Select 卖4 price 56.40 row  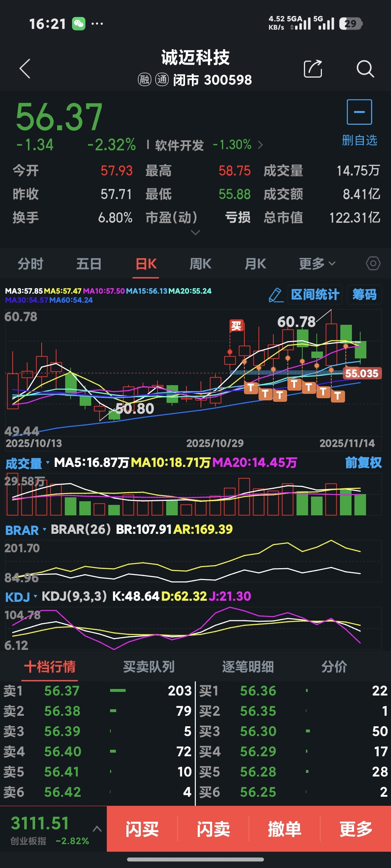97,752
